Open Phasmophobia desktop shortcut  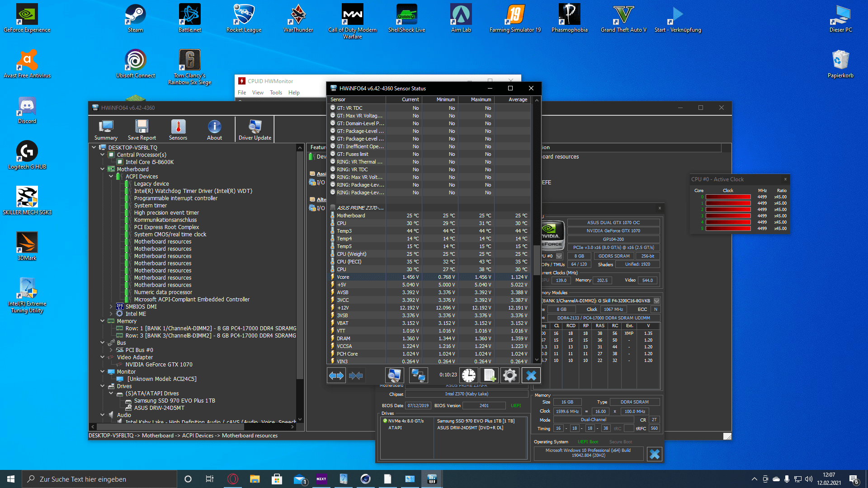click(x=570, y=19)
